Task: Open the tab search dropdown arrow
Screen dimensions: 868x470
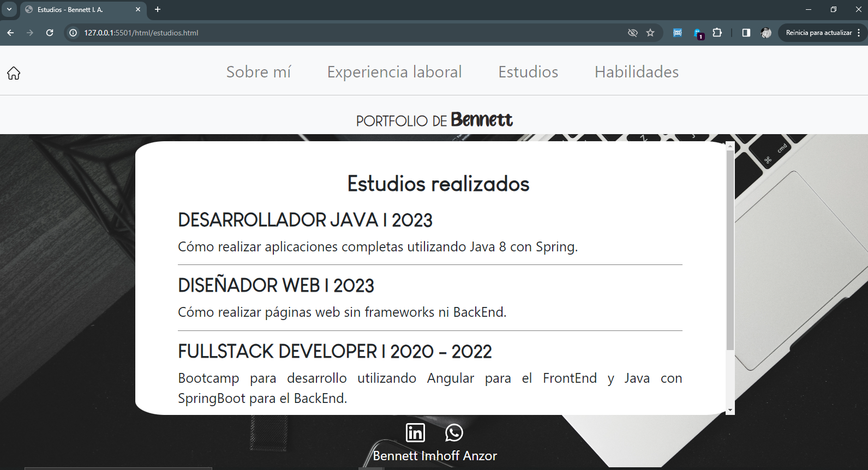Action: point(9,9)
